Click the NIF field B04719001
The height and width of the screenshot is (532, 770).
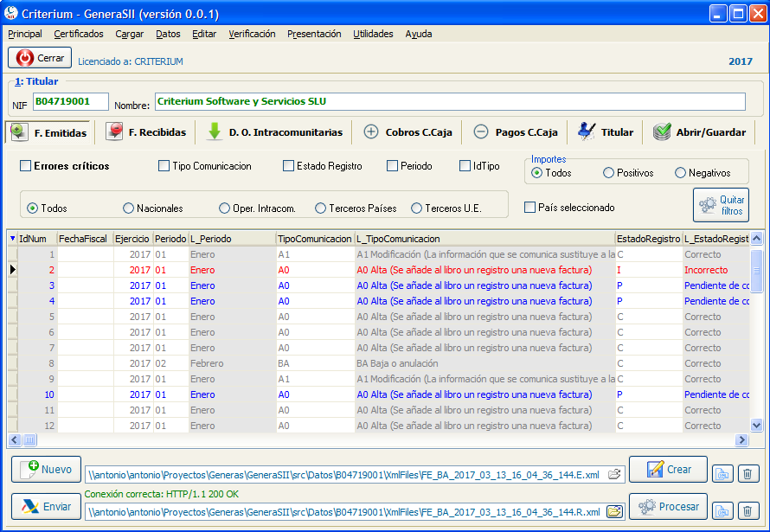click(x=71, y=101)
